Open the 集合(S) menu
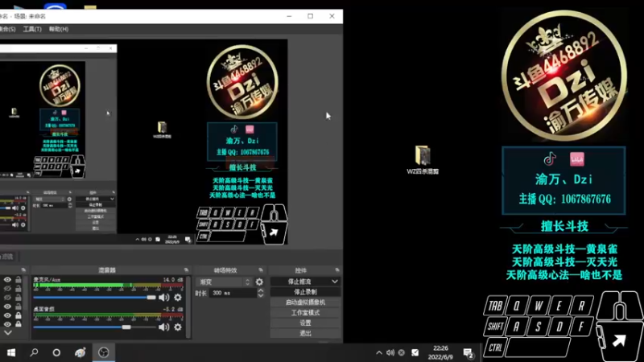This screenshot has width=644, height=362. [x=7, y=29]
